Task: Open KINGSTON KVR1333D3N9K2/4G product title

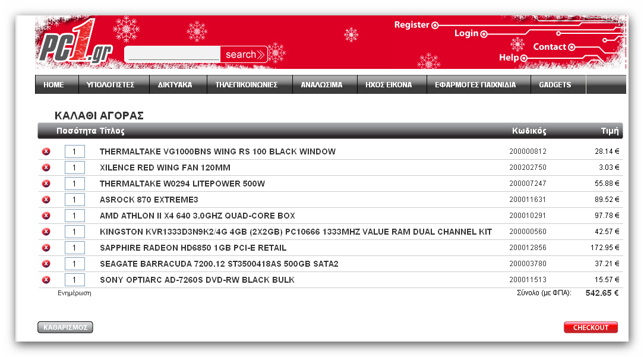Action: 296,232
